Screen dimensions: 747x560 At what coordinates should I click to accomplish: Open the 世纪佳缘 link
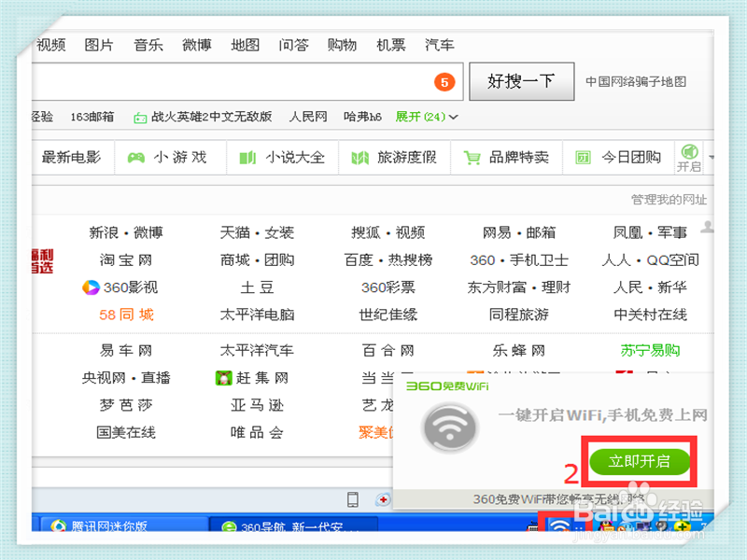coord(388,315)
